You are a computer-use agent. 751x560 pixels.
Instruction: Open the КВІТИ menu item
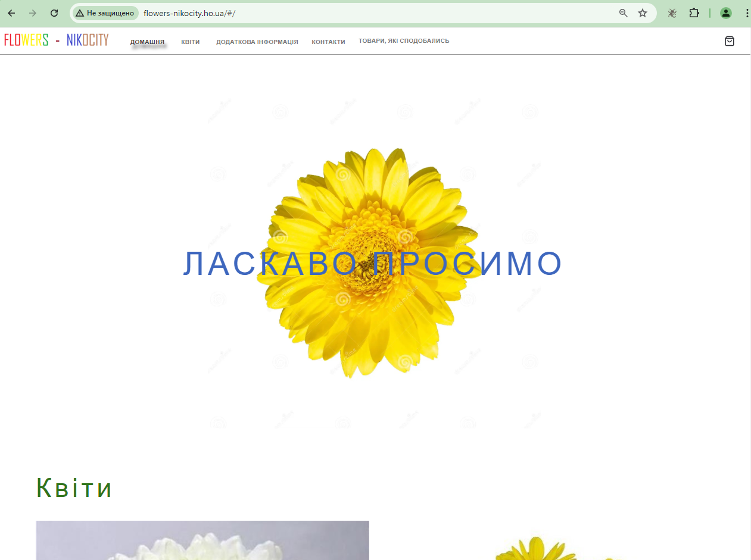coord(191,42)
